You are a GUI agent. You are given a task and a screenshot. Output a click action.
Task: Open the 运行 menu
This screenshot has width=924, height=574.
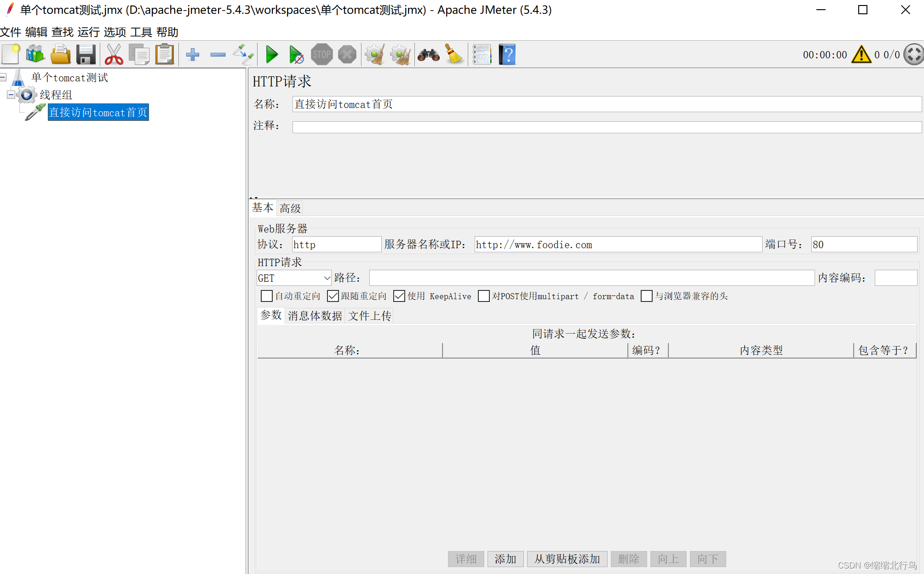(89, 32)
